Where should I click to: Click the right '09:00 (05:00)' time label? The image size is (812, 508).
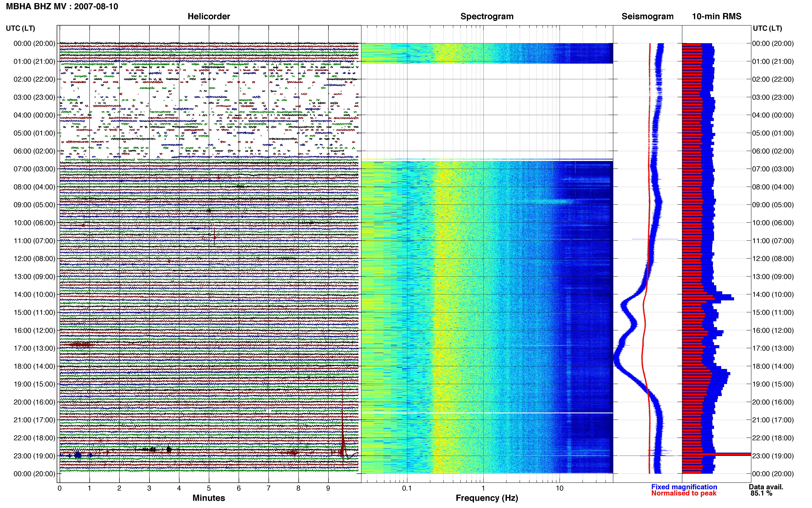[x=773, y=205]
